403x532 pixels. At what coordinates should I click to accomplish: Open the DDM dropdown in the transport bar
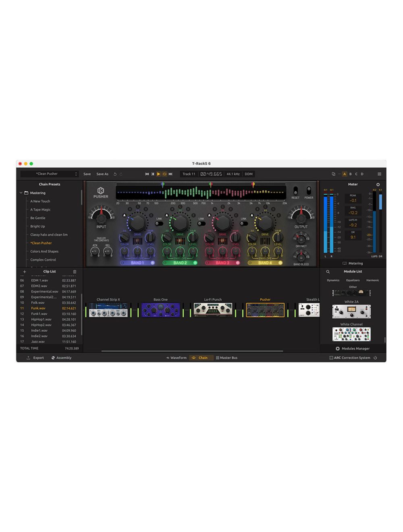click(248, 174)
